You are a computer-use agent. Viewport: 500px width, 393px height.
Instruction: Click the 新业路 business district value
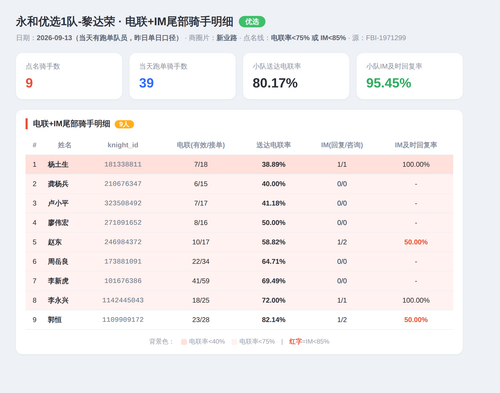(x=227, y=38)
